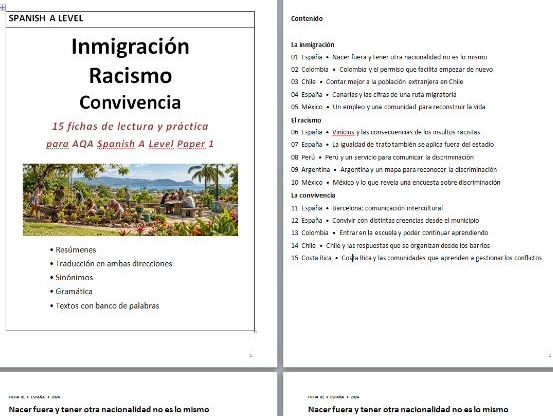Click entry 07 'La igualdad de trato'
Viewport: 553px width, 416px height.
[392, 145]
